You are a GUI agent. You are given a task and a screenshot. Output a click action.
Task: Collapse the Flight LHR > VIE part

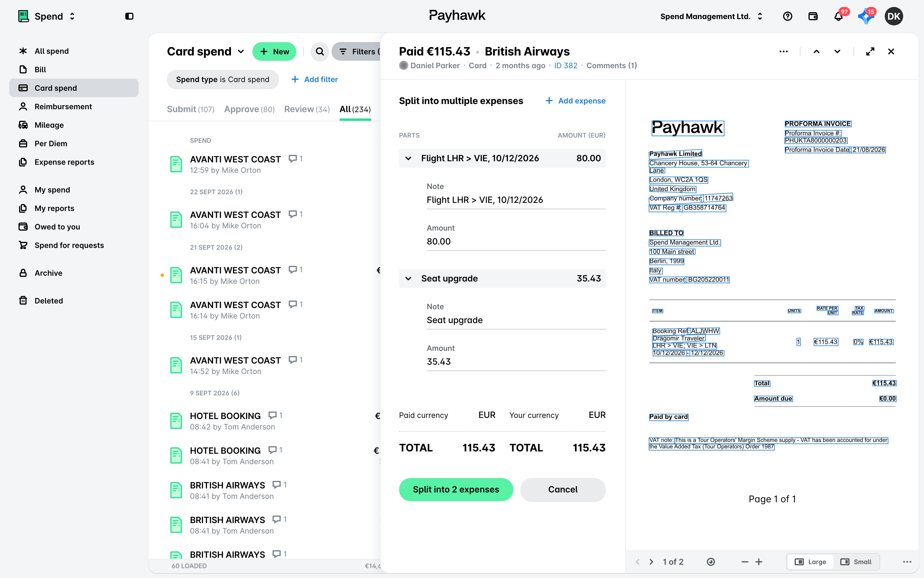coord(408,158)
